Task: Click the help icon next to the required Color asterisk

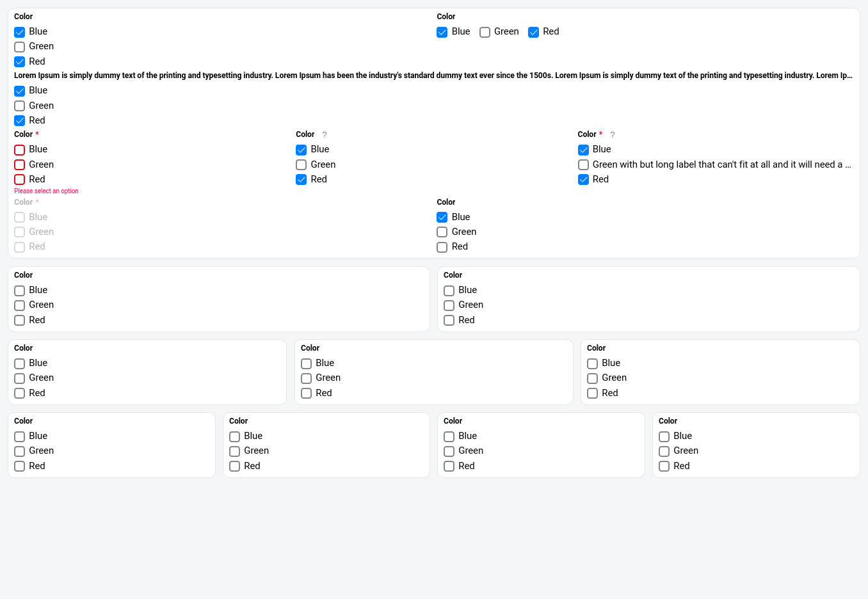Action: pyautogui.click(x=613, y=135)
